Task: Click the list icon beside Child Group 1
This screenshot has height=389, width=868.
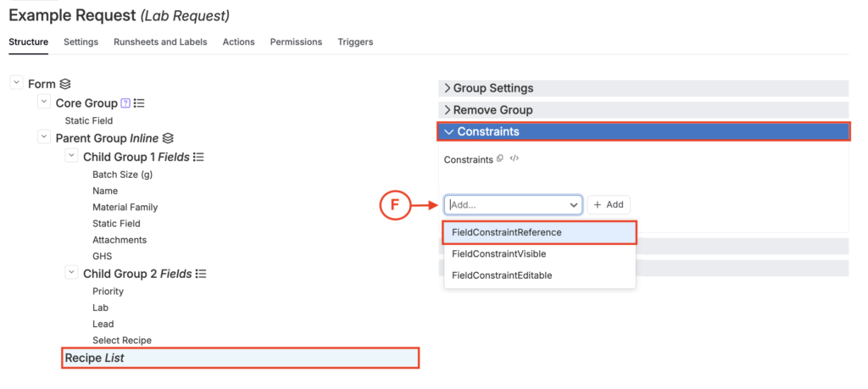Action: click(x=198, y=157)
